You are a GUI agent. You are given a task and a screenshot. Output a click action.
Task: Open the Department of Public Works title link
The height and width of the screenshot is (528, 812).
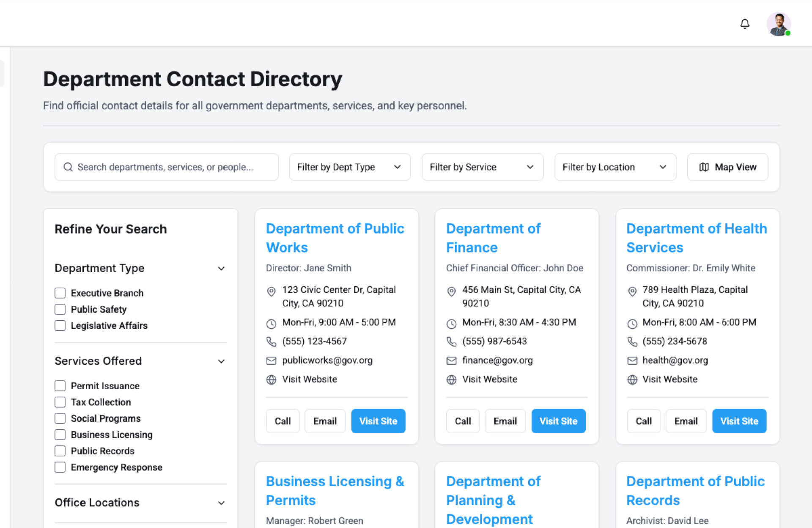pyautogui.click(x=335, y=238)
